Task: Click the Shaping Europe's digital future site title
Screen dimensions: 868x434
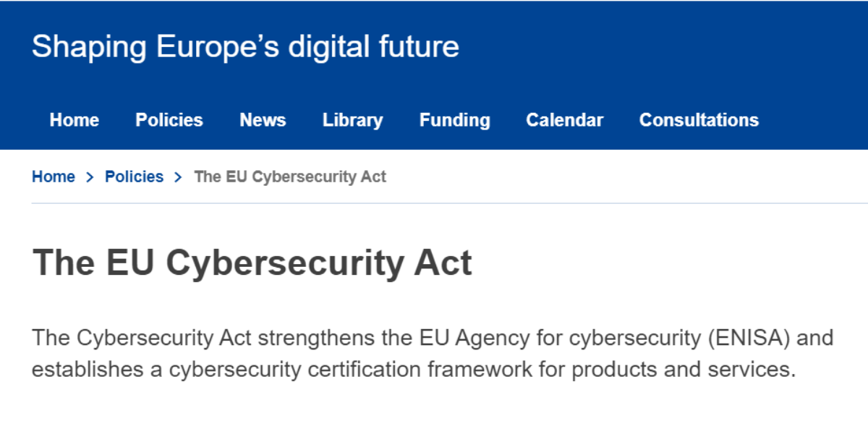Action: (x=245, y=47)
